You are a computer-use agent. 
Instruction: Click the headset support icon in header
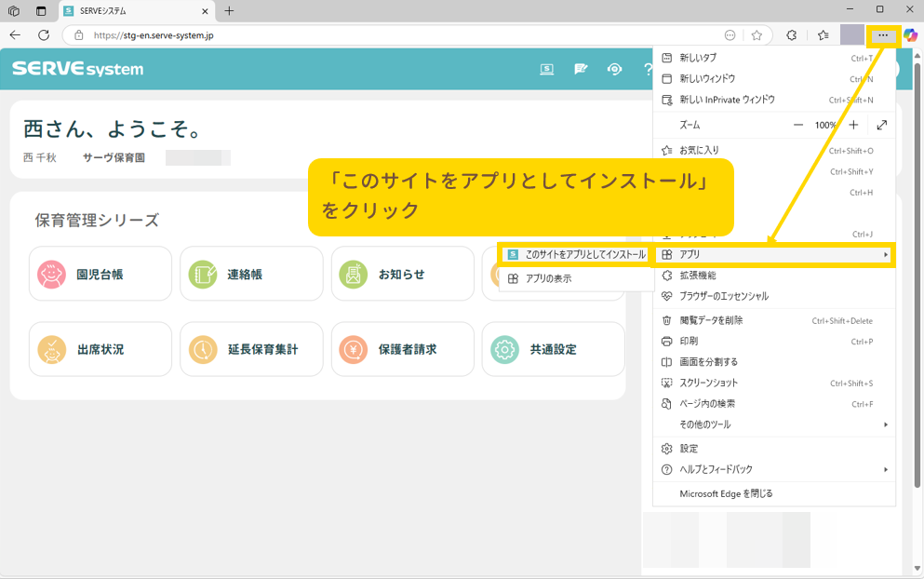point(614,70)
